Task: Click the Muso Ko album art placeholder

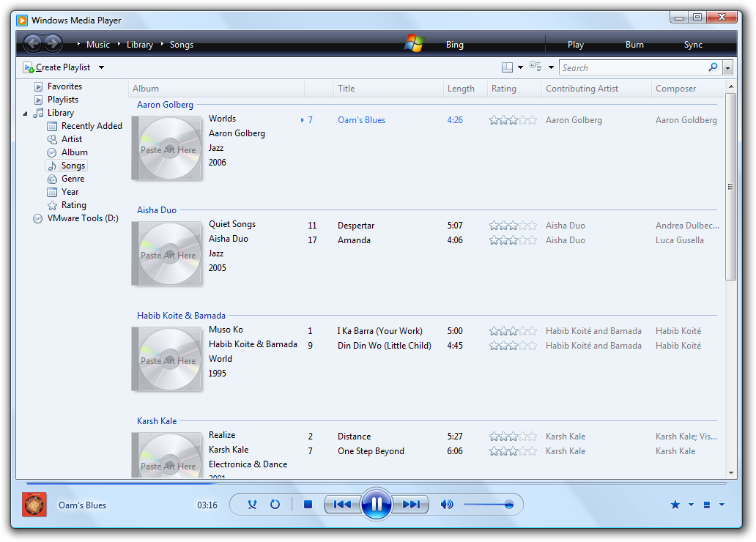Action: click(167, 360)
